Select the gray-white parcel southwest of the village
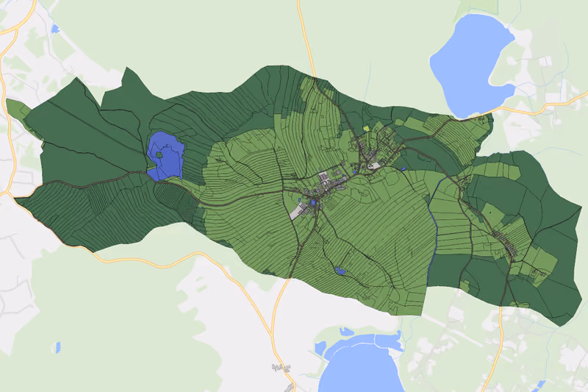The height and width of the screenshot is (392, 588). tap(298, 212)
